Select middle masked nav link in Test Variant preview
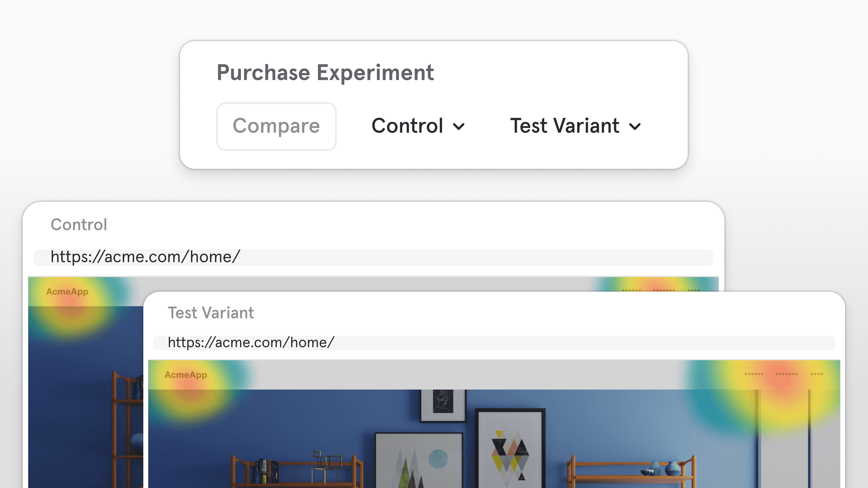This screenshot has height=488, width=868. tap(786, 375)
